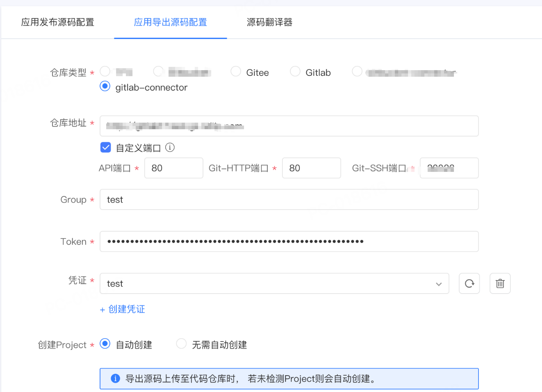Image resolution: width=542 pixels, height=392 pixels.
Task: Select the Gitlab repository type radio
Action: [295, 71]
